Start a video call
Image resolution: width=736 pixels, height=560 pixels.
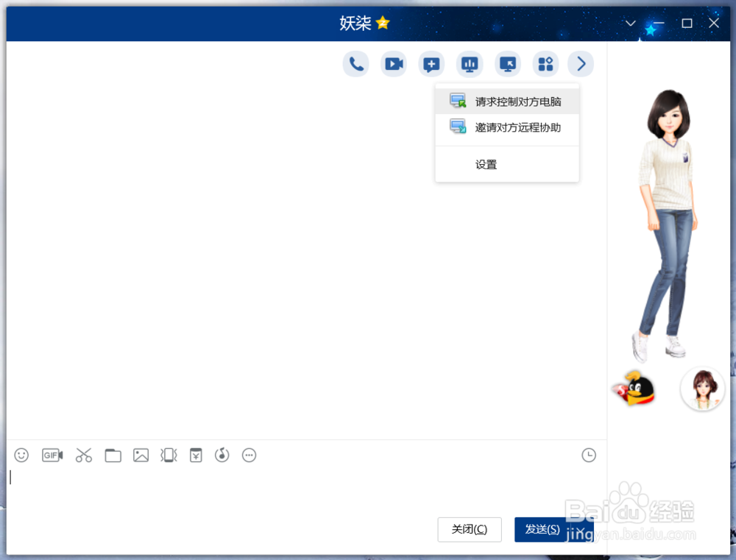coord(394,64)
